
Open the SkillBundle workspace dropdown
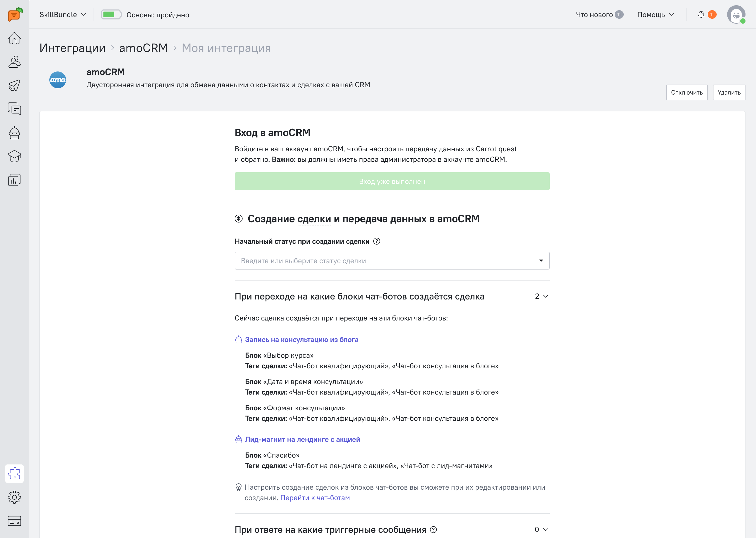[x=63, y=14]
